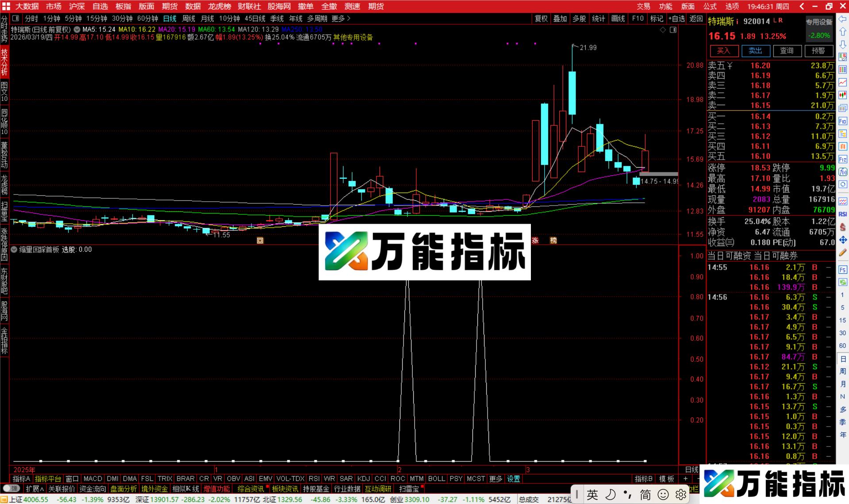Open the 预警 alert button
This screenshot has width=849, height=504.
point(819,51)
